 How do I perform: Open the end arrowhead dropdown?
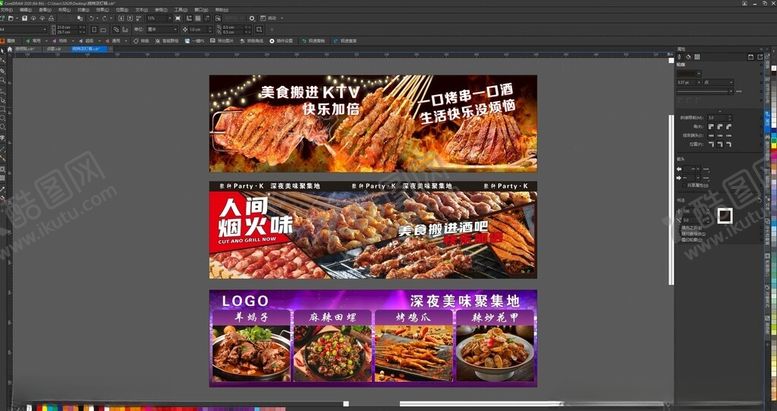coord(692,178)
